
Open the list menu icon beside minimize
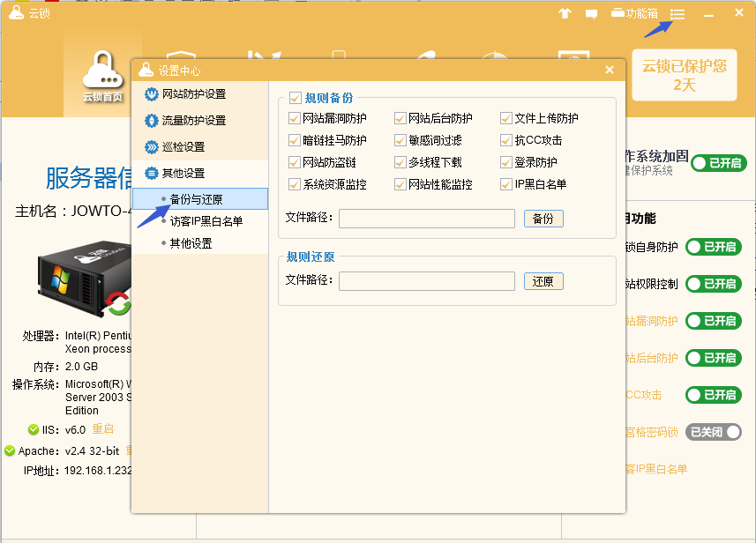pos(676,12)
